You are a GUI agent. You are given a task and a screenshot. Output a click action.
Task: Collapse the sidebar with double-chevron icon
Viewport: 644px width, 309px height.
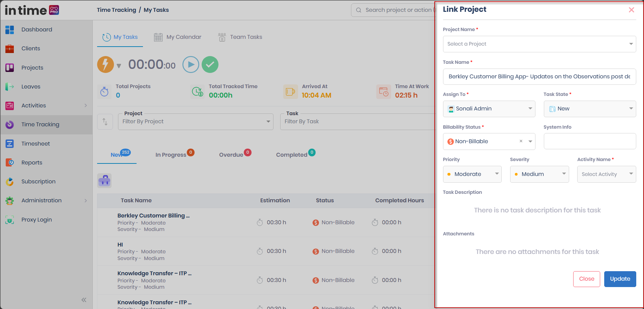pyautogui.click(x=84, y=300)
